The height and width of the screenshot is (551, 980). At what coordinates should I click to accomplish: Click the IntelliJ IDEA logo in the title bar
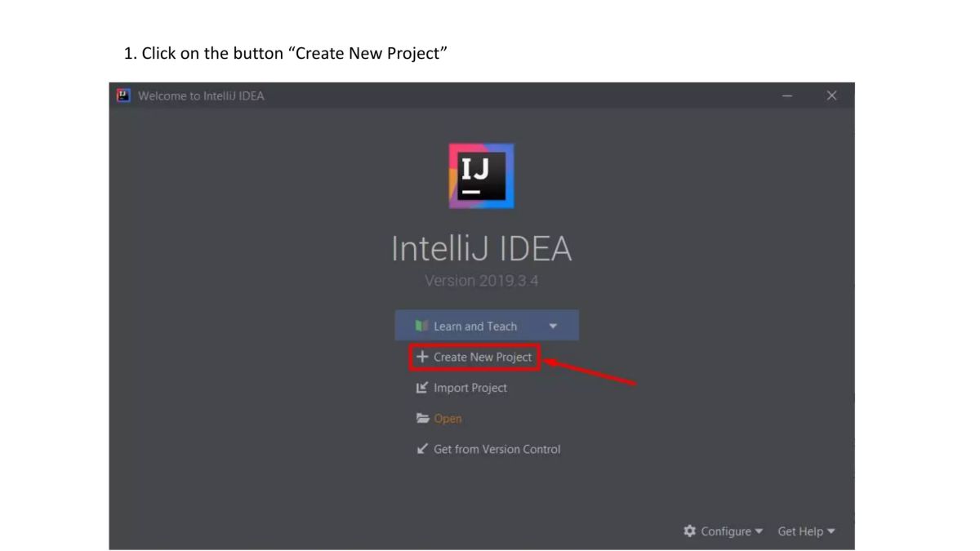[123, 96]
